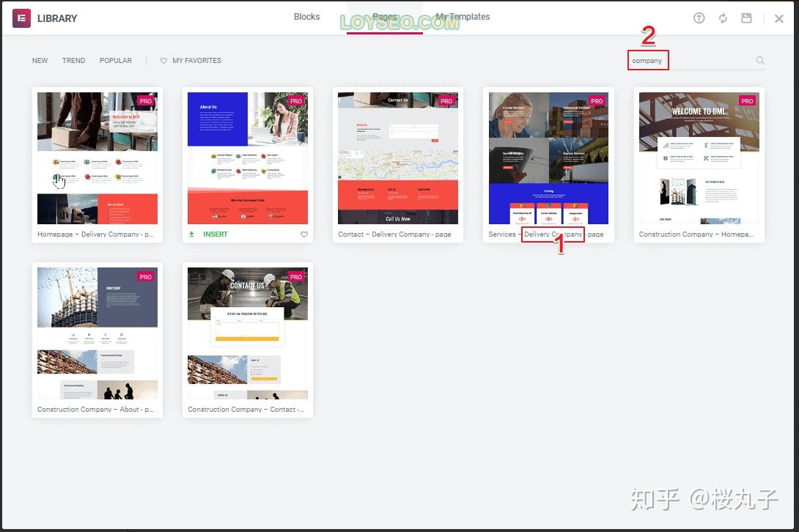Open Services Delivery Company template thumbnail
This screenshot has height=532, width=799.
tap(548, 158)
